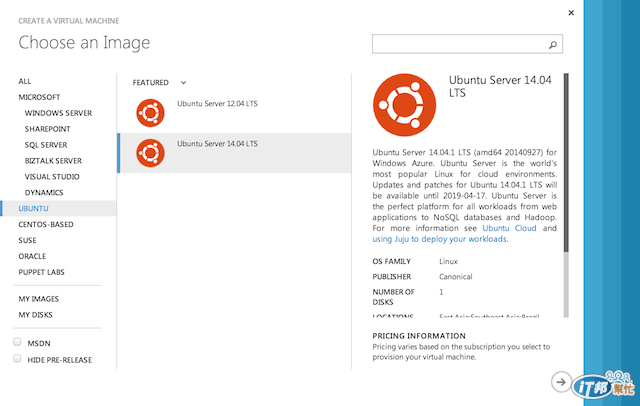This screenshot has width=640, height=406.
Task: Open the 'using Juju to deploy your workloads' link
Action: pos(439,239)
